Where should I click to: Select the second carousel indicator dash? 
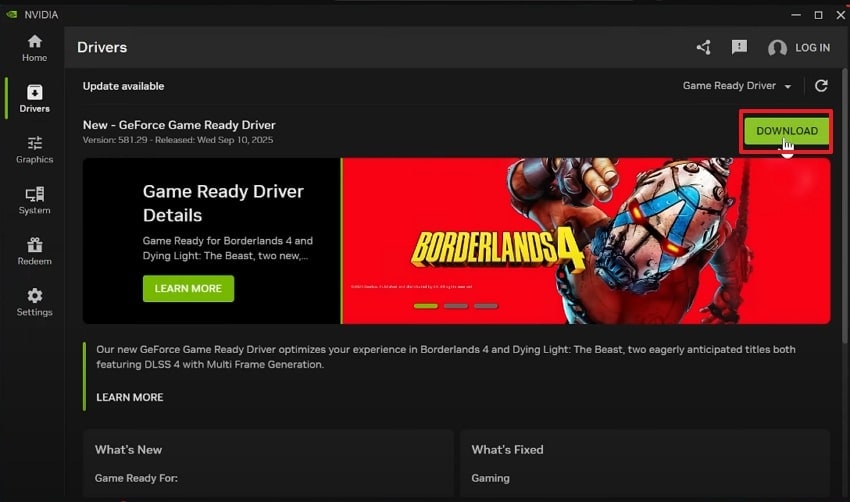click(x=455, y=306)
